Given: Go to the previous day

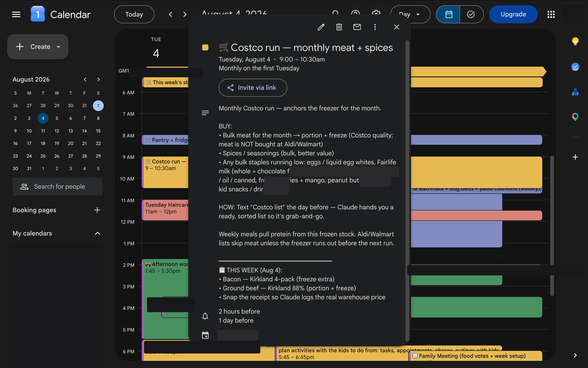Looking at the screenshot, I should pos(170,14).
